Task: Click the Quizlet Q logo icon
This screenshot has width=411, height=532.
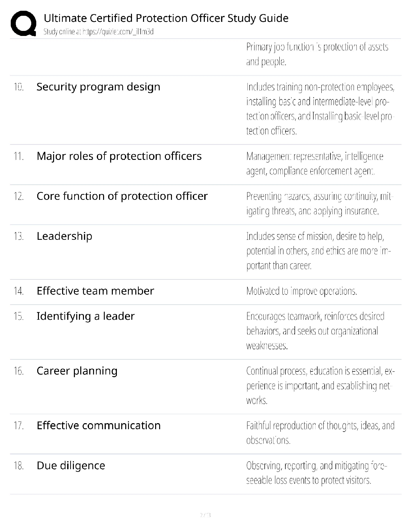Action: pos(23,24)
